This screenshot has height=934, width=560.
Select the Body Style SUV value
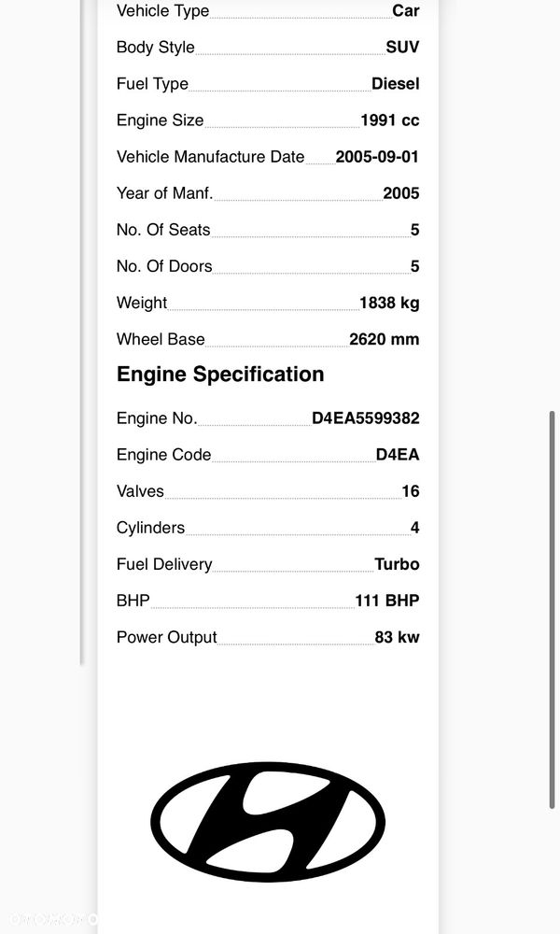point(402,47)
